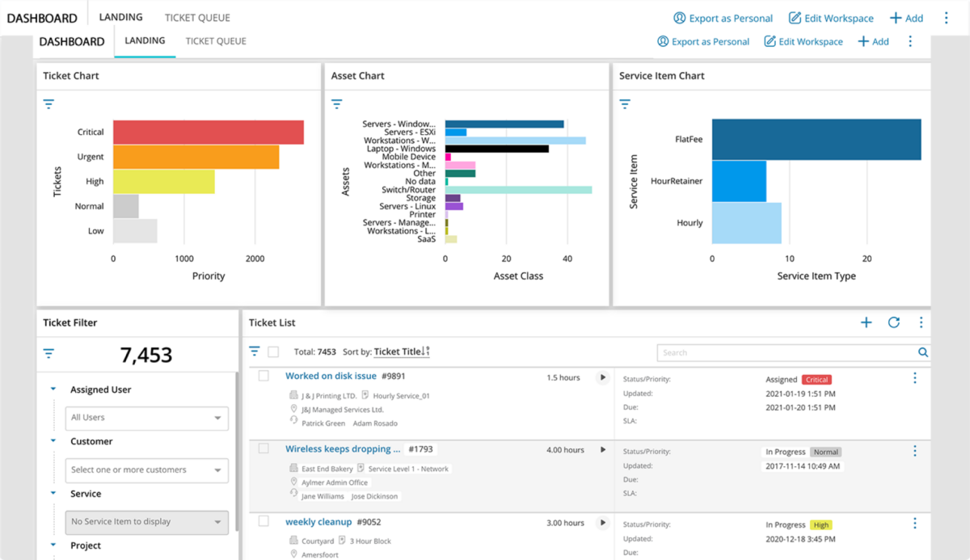This screenshot has width=970, height=560.
Task: Click the Edit Workspace button
Action: [x=803, y=40]
